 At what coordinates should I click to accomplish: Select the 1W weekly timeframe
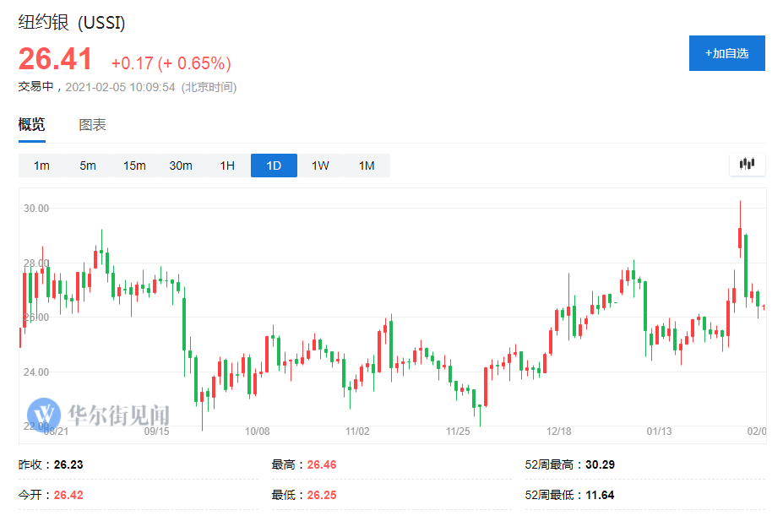(320, 166)
